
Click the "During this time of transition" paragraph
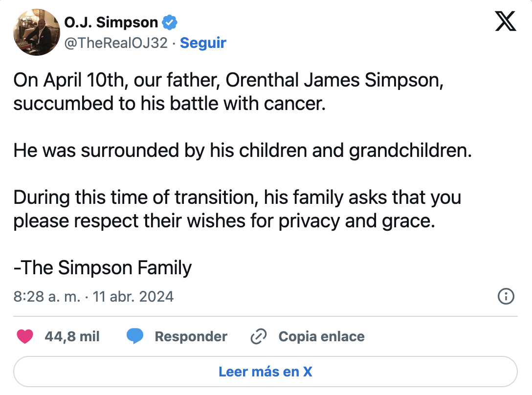[x=237, y=209]
